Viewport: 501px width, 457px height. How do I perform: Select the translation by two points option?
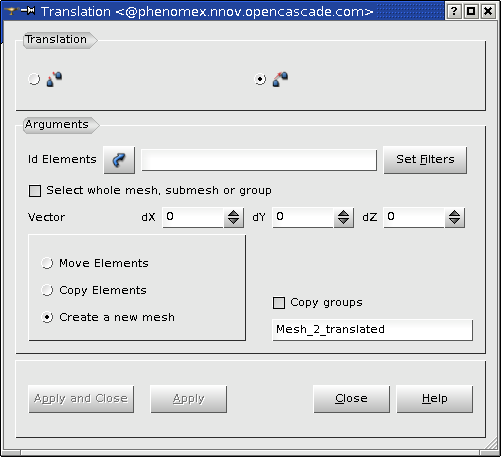point(34,79)
